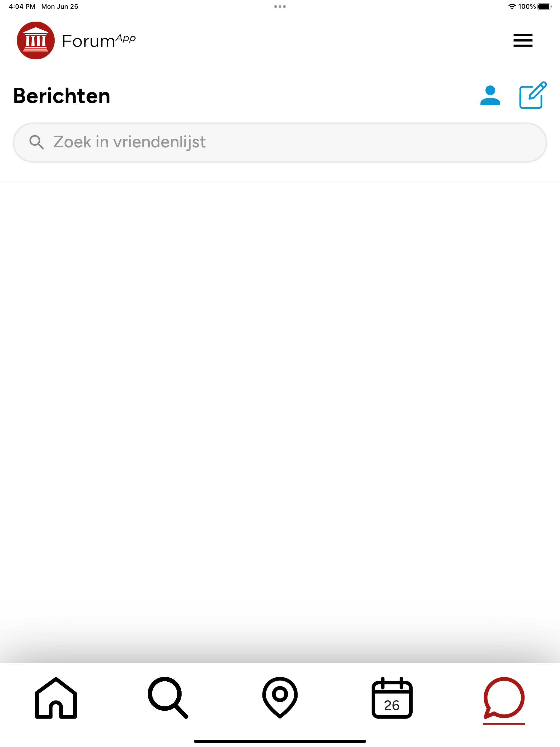The height and width of the screenshot is (747, 560).
Task: Switch to the Search tab in bottom bar
Action: (x=168, y=697)
